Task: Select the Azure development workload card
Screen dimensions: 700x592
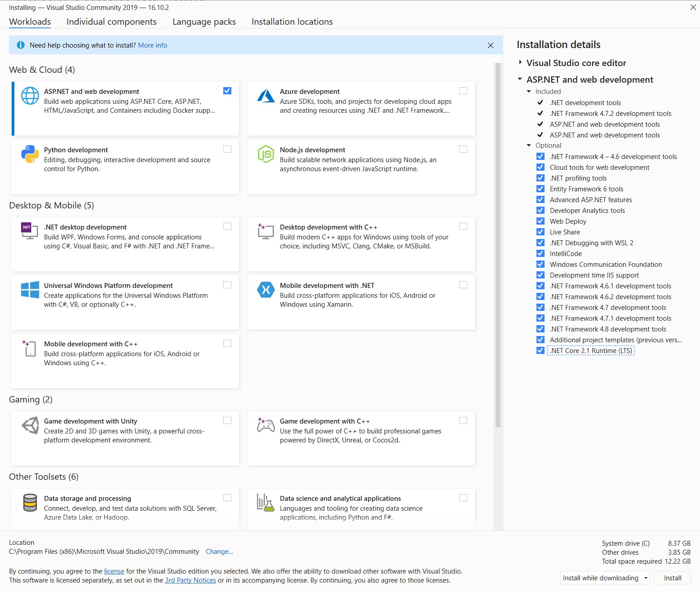Action: 361,108
